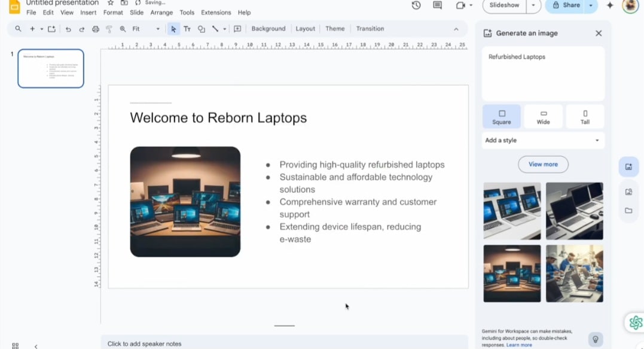The image size is (644, 349).
Task: Hide the menus with the collapse chevron
Action: (456, 29)
